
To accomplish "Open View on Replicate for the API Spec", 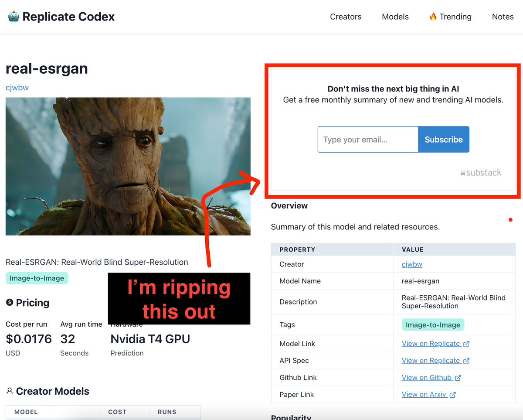I will coord(431,360).
